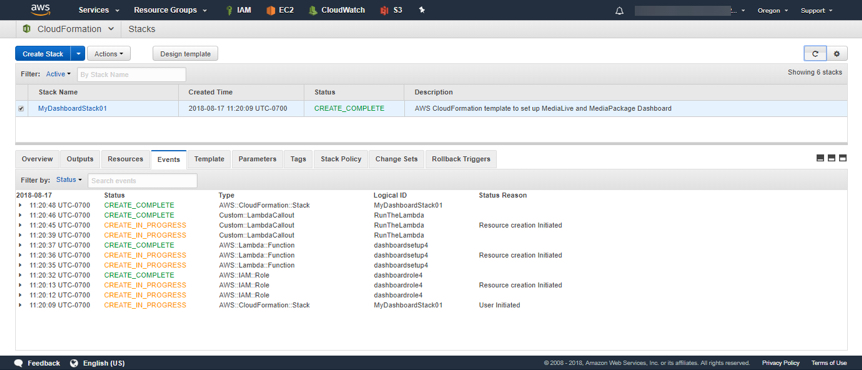Screen dimensions: 862x370
Task: Open the Stack Policy tab
Action: [x=341, y=159]
